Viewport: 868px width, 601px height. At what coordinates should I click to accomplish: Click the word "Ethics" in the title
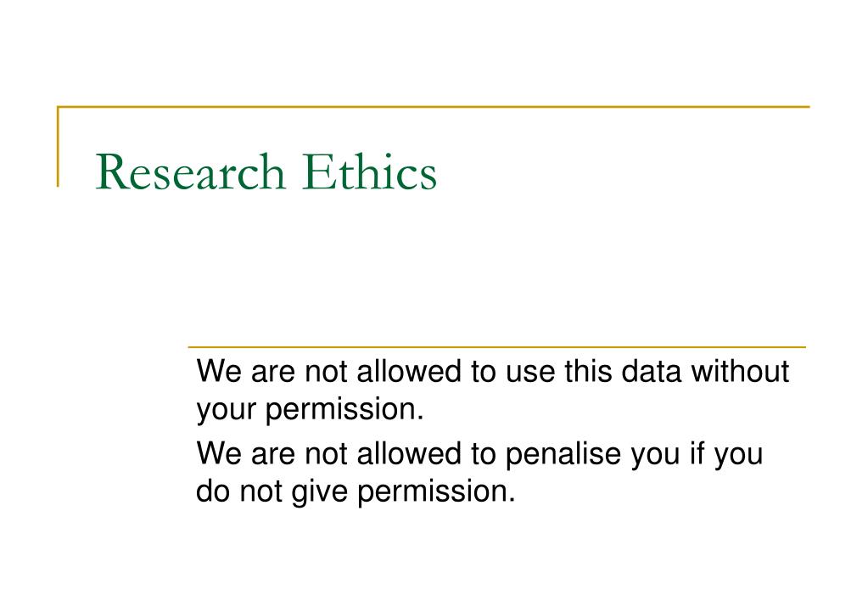click(x=370, y=171)
